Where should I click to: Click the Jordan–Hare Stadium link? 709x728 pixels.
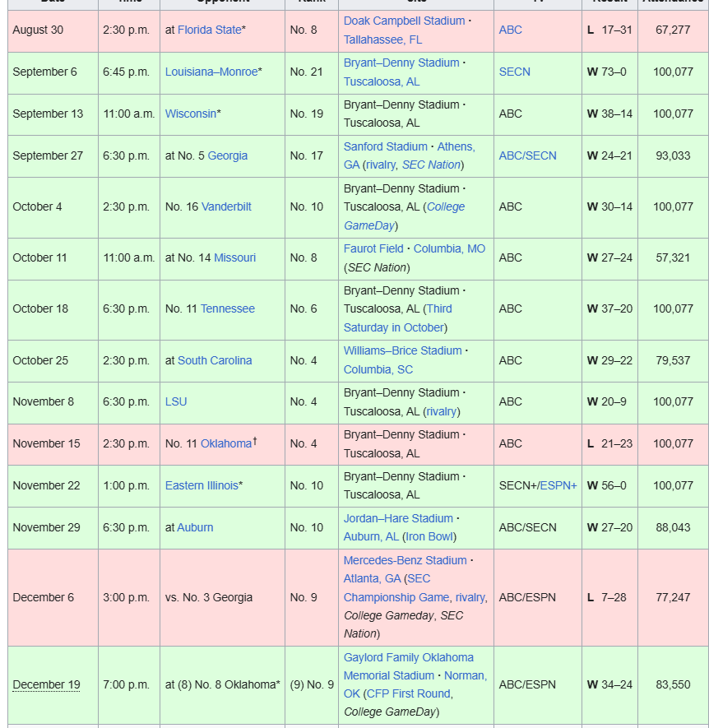(x=398, y=518)
